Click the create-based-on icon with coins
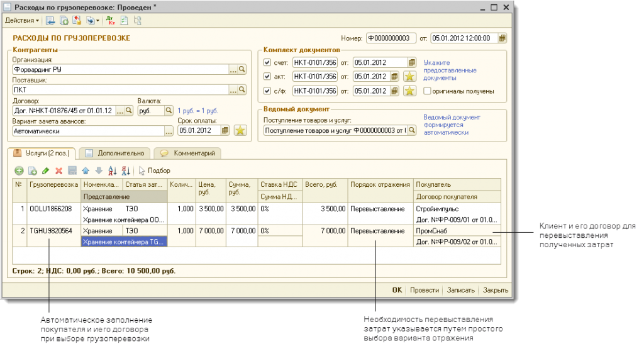The height and width of the screenshot is (351, 644). 76,20
